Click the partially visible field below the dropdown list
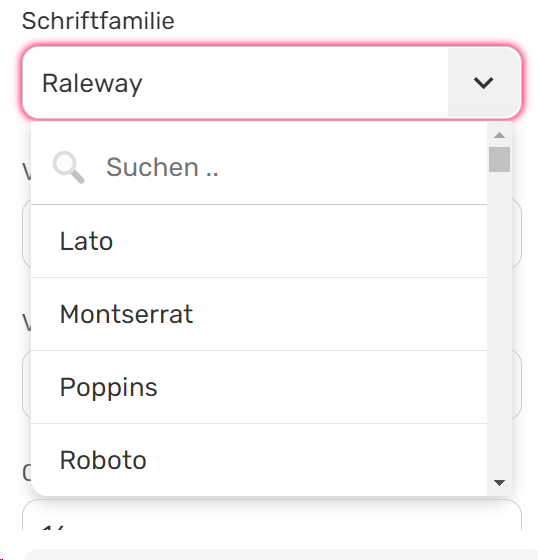 [x=272, y=514]
